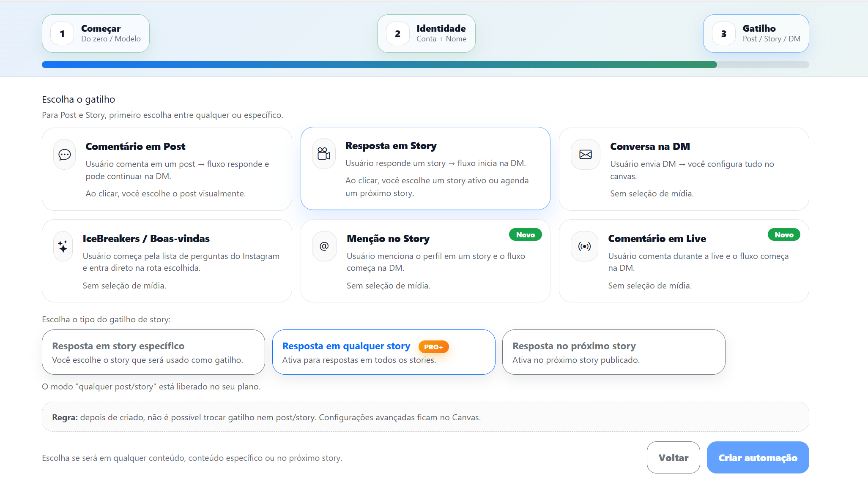This screenshot has width=868, height=487.
Task: Select the Comentário em Live trigger card
Action: point(684,261)
